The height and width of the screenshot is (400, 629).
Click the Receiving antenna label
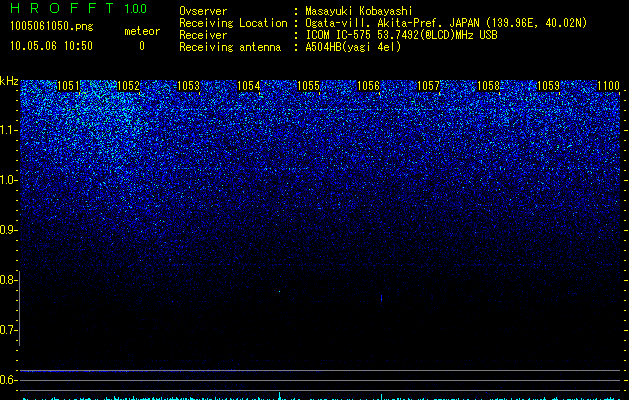[x=230, y=47]
